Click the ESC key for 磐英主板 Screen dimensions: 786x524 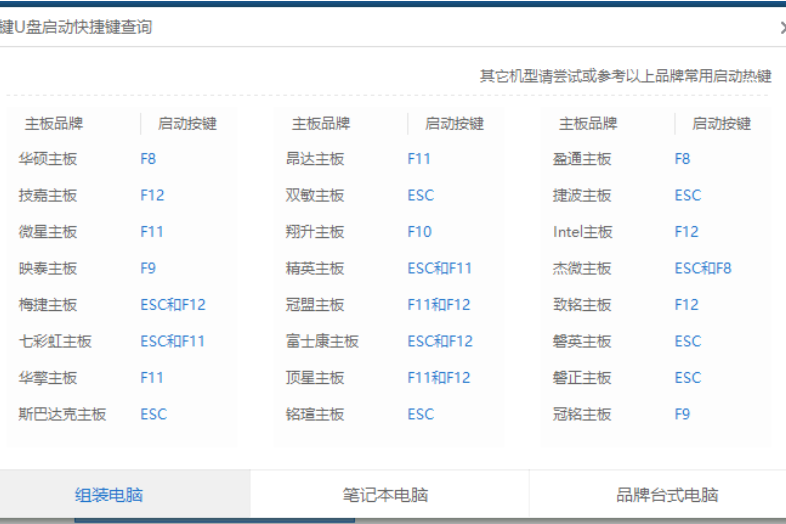(x=688, y=341)
